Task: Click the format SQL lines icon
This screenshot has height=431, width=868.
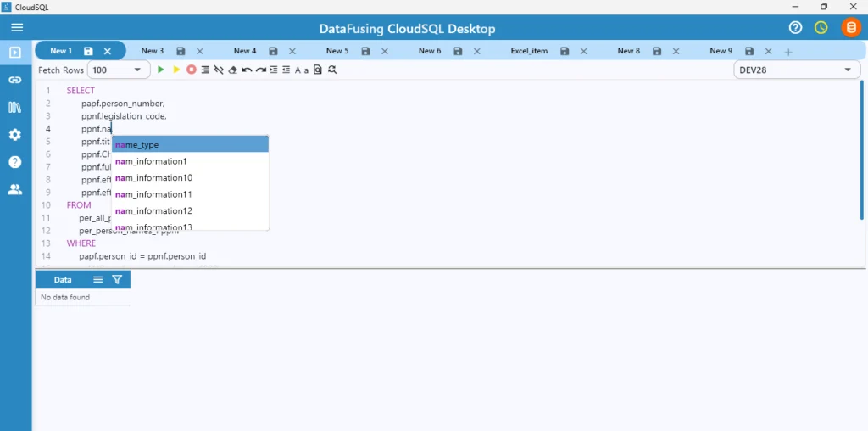Action: [x=205, y=70]
